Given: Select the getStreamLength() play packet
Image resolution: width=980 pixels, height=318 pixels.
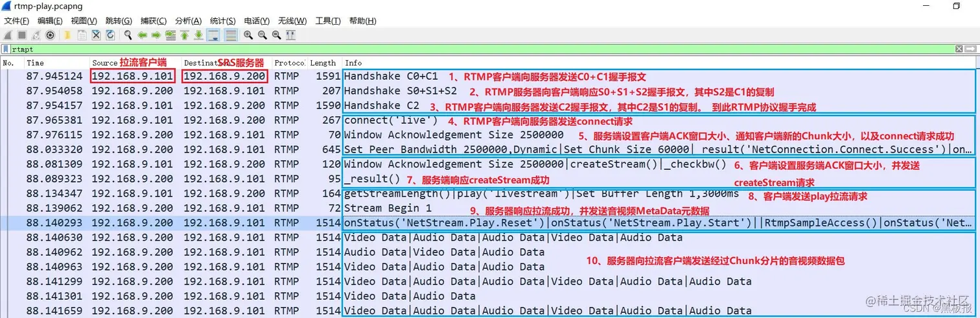Looking at the screenshot, I should (489, 193).
